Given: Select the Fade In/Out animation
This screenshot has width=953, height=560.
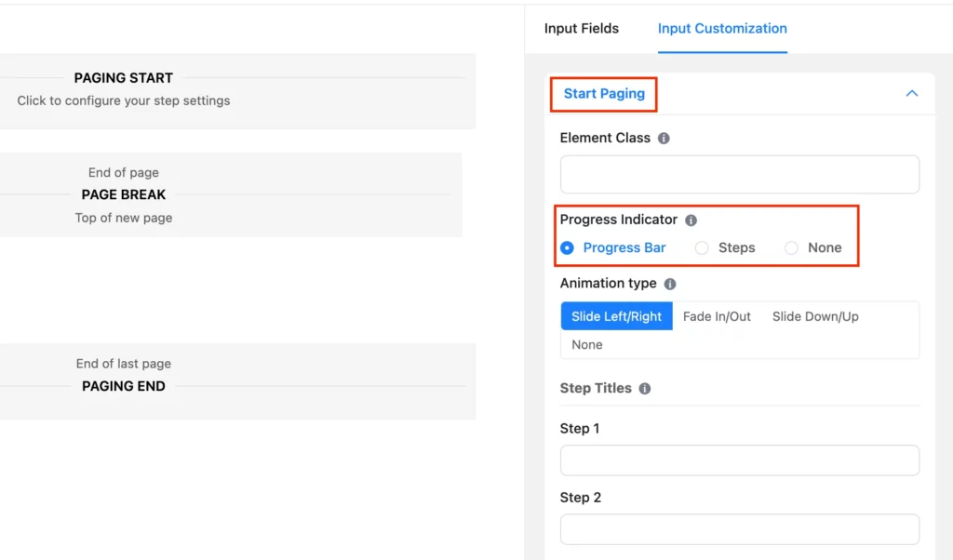Looking at the screenshot, I should [x=716, y=316].
